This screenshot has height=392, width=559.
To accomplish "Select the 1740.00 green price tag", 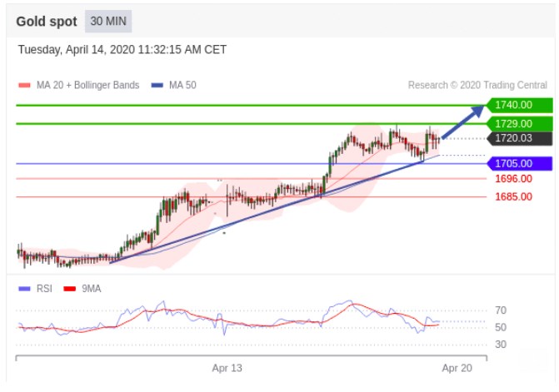I will pyautogui.click(x=519, y=105).
